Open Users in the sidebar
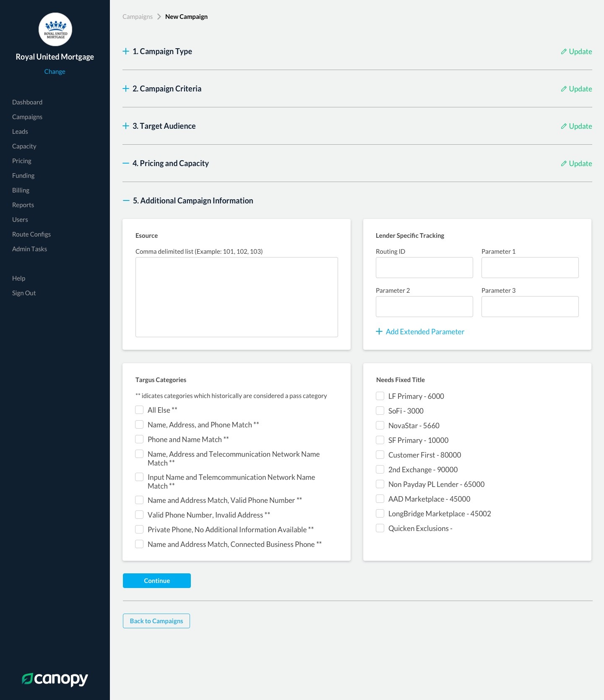The image size is (604, 700). (x=20, y=220)
